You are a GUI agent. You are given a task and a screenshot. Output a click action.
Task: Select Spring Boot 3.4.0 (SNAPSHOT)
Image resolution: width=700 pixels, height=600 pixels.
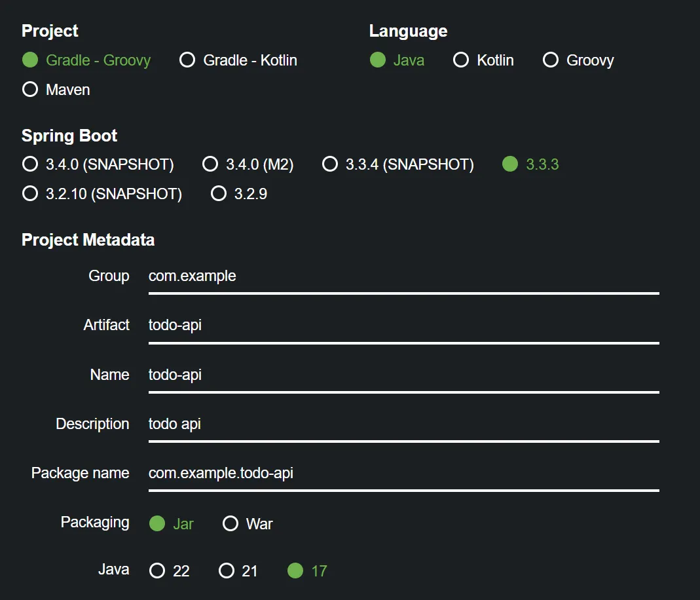click(x=30, y=164)
